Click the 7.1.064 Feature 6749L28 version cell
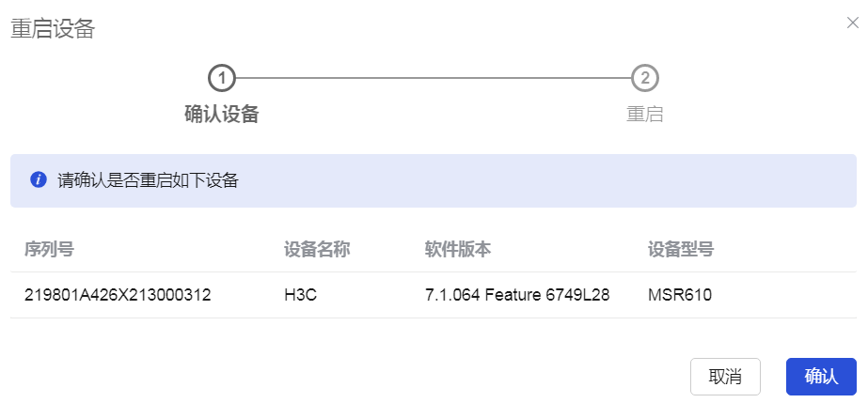The image size is (868, 403). click(x=517, y=295)
